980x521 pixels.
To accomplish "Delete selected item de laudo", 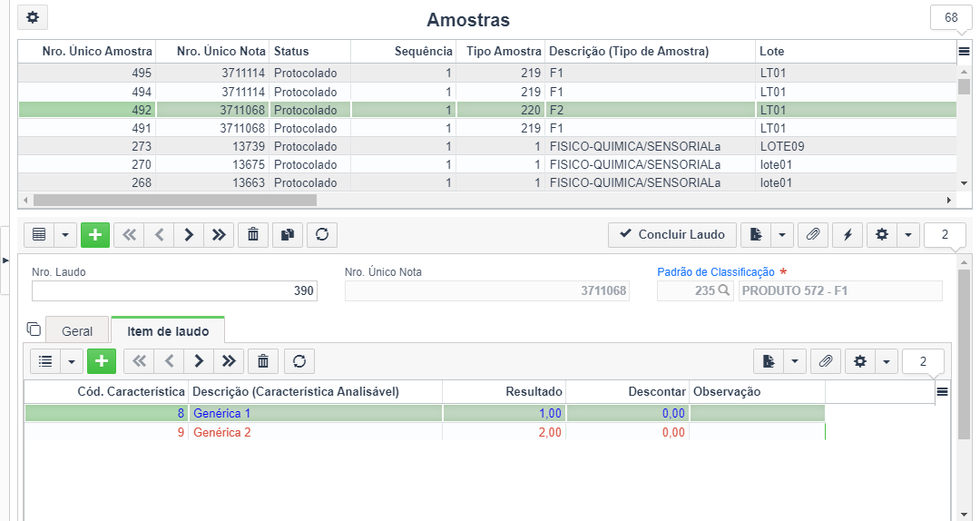I will pos(263,361).
